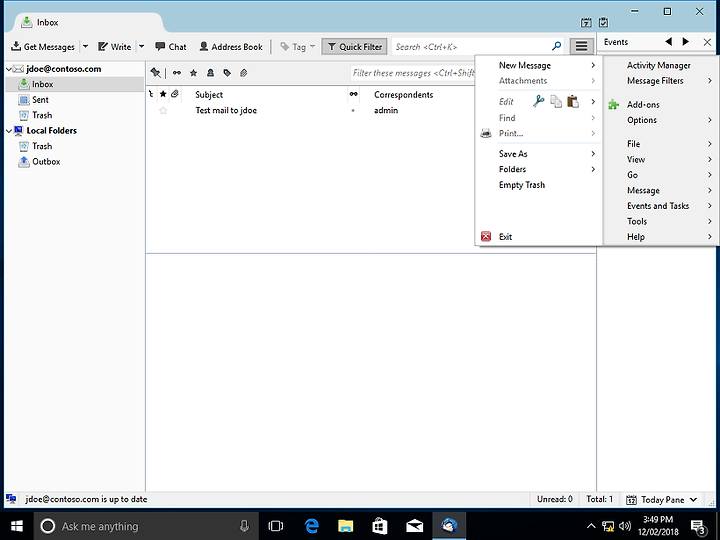Collapse the jdoe@contoso.com account tree
The height and width of the screenshot is (540, 720).
point(9,69)
